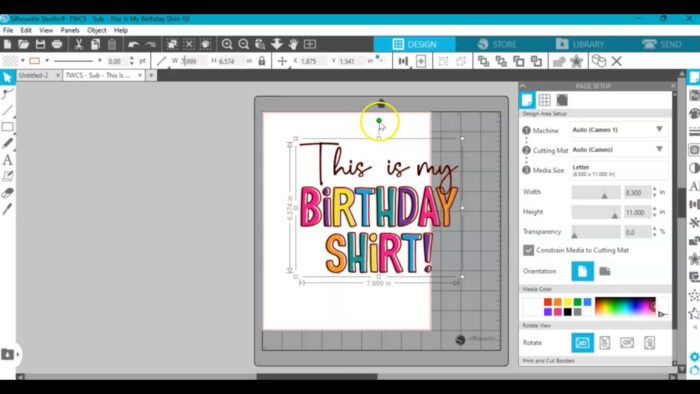700x394 pixels.
Task: Open the File menu
Action: 8,30
